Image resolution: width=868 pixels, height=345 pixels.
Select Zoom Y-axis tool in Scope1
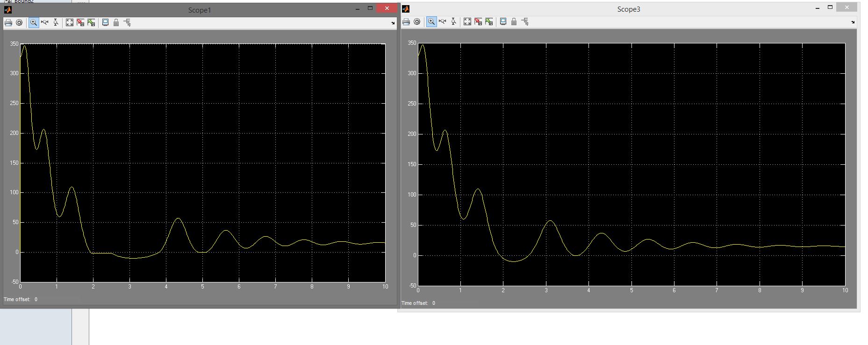(x=56, y=22)
